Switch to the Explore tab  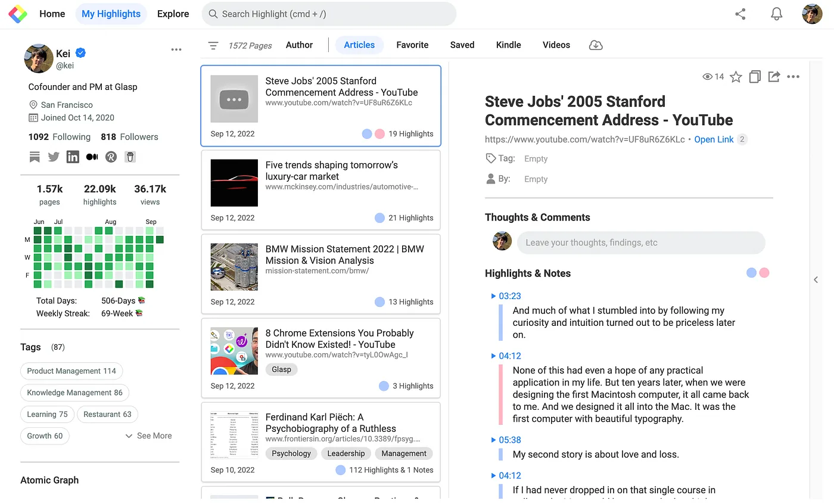click(173, 14)
